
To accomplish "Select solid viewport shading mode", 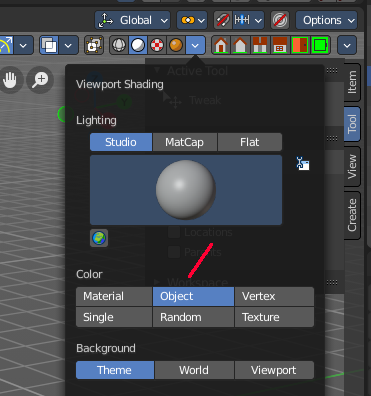I will [x=138, y=45].
